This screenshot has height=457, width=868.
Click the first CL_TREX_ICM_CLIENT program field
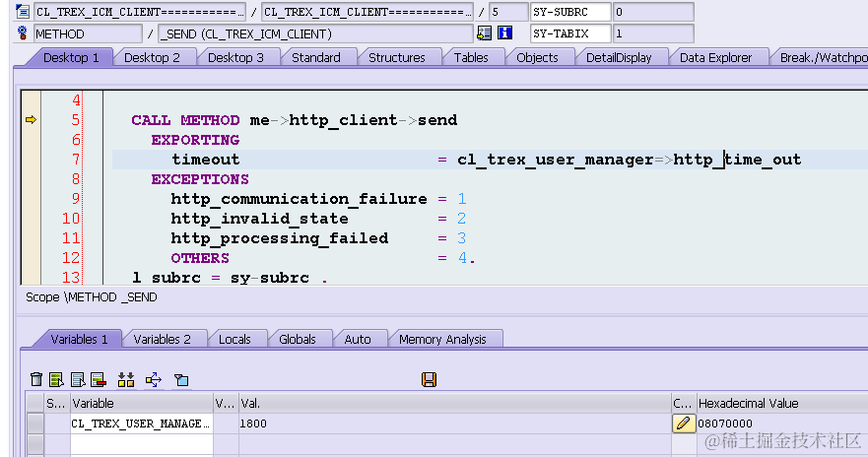pos(140,12)
